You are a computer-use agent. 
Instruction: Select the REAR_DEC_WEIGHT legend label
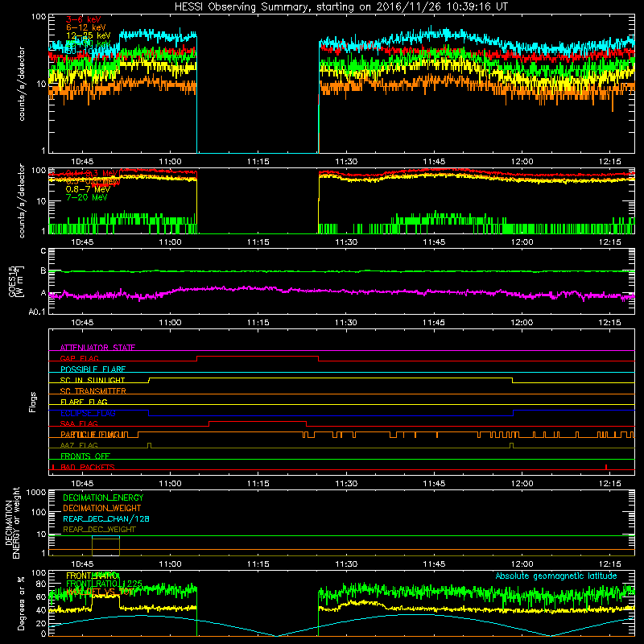coord(99,530)
